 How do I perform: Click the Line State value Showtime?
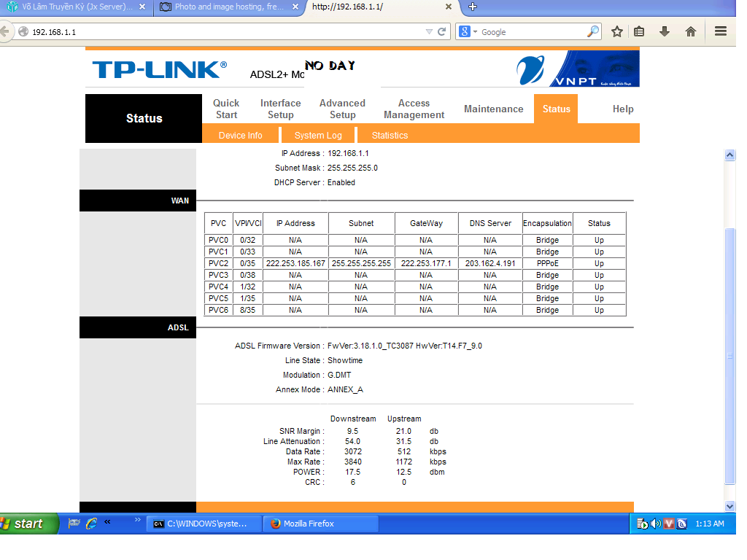tap(345, 360)
